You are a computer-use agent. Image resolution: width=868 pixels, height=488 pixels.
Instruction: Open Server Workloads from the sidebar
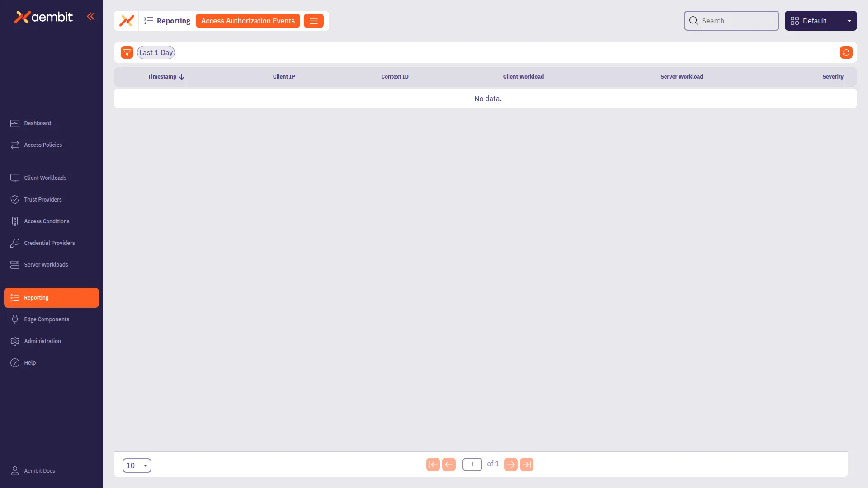[46, 264]
